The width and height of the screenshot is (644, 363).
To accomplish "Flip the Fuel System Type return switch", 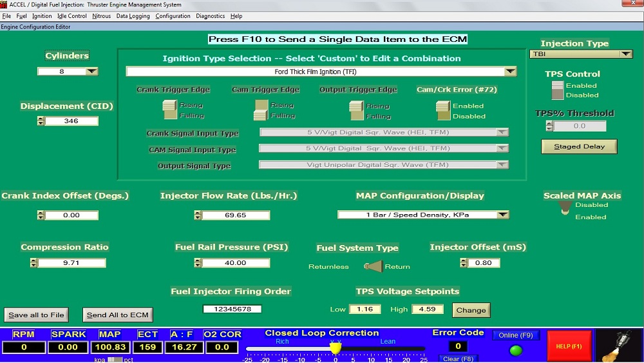I will pos(374,266).
